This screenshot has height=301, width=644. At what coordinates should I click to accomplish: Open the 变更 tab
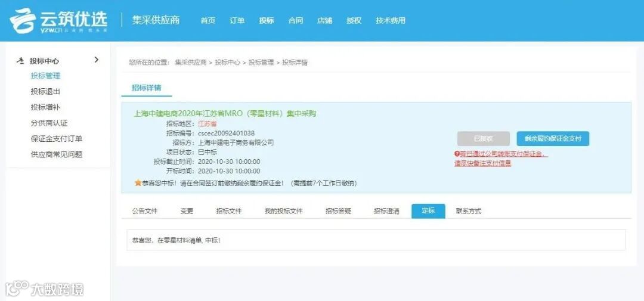pos(187,211)
